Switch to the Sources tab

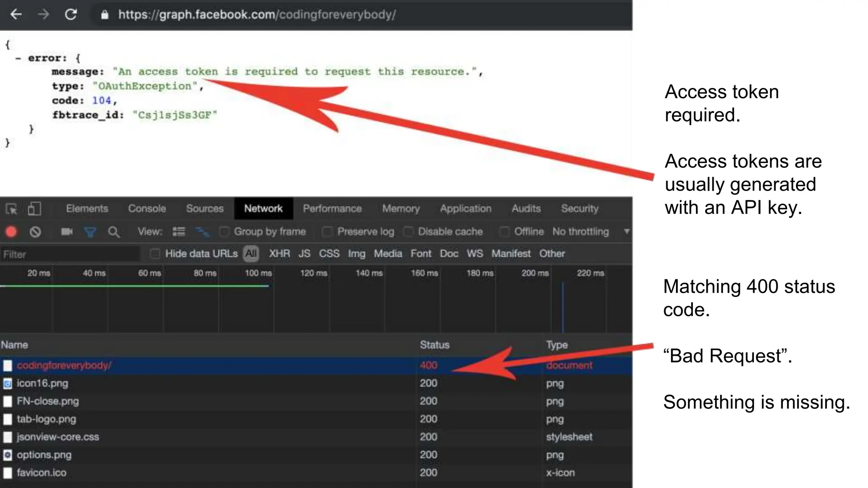205,209
